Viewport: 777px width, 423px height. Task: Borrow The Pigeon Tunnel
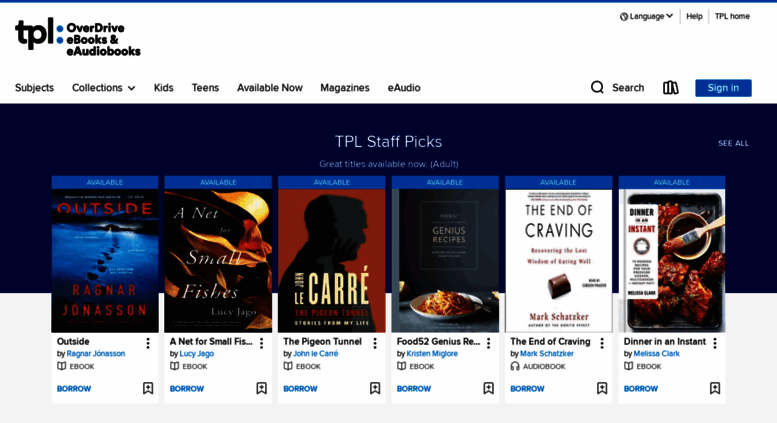point(300,389)
